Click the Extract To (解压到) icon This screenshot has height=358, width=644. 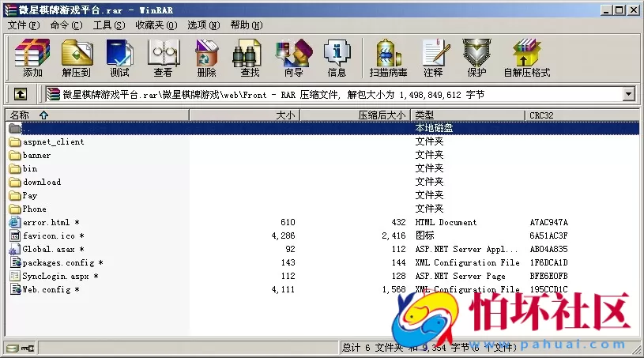[x=77, y=58]
